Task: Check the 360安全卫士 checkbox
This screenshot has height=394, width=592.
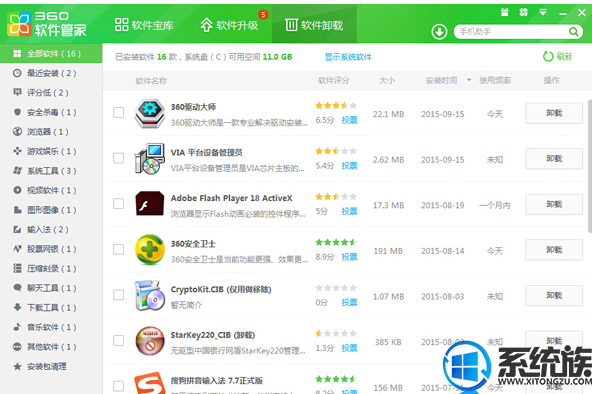Action: (x=119, y=249)
